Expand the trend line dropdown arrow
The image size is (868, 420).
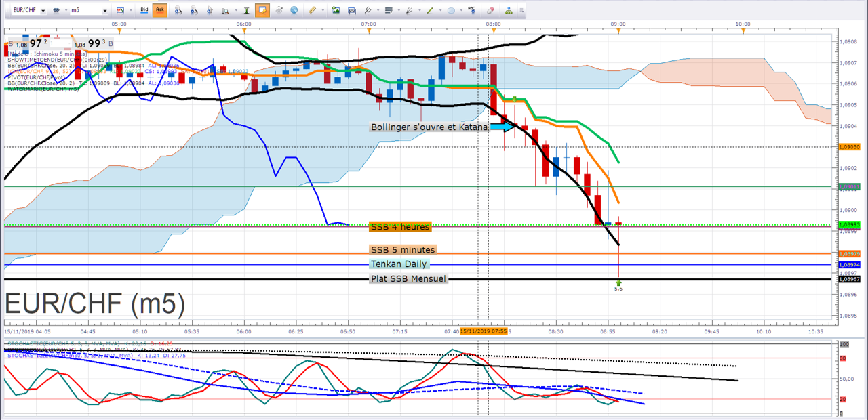coord(440,10)
